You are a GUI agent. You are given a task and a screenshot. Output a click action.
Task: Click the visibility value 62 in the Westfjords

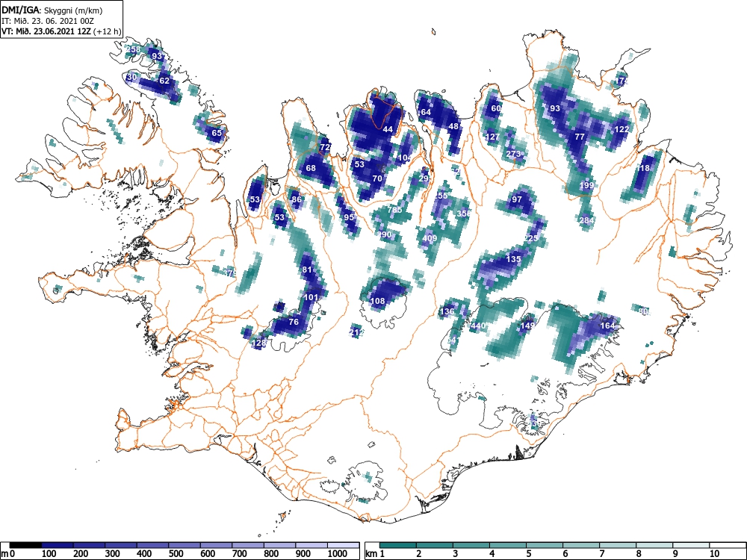coord(164,81)
